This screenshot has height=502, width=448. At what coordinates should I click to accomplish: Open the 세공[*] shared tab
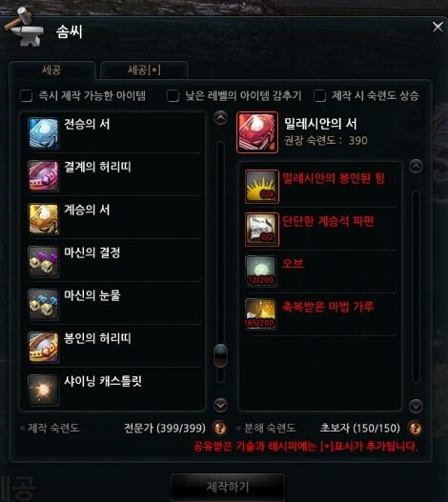click(144, 70)
